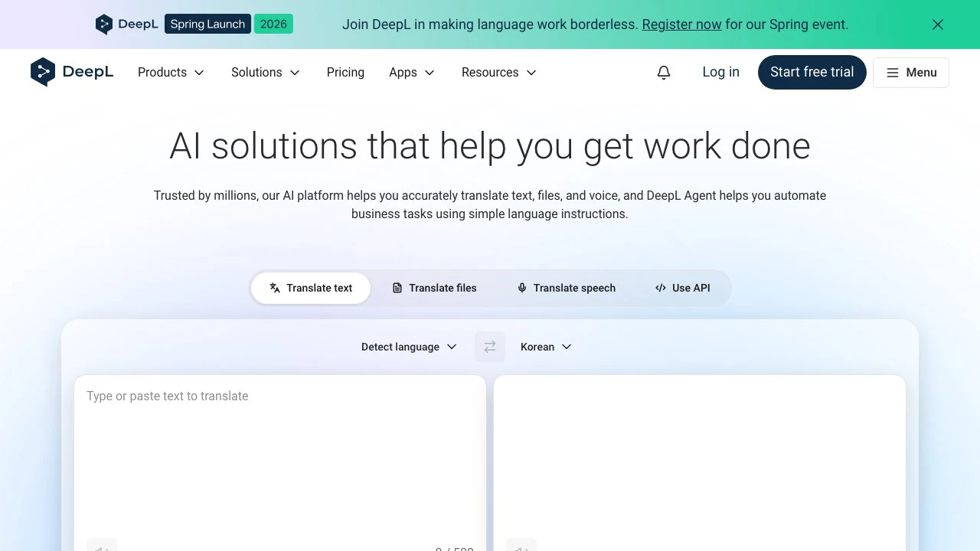Open the hamburger Menu button
Screen dimensions: 980x551
(x=911, y=72)
